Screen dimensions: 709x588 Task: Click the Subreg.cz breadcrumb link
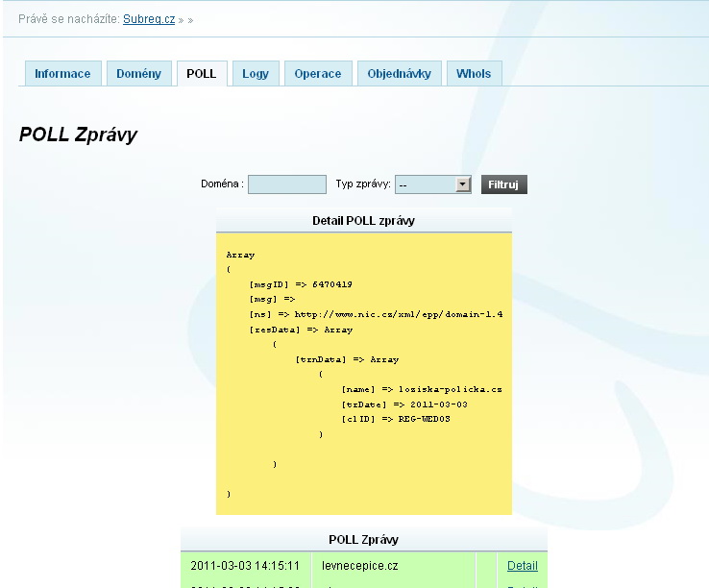tap(149, 19)
